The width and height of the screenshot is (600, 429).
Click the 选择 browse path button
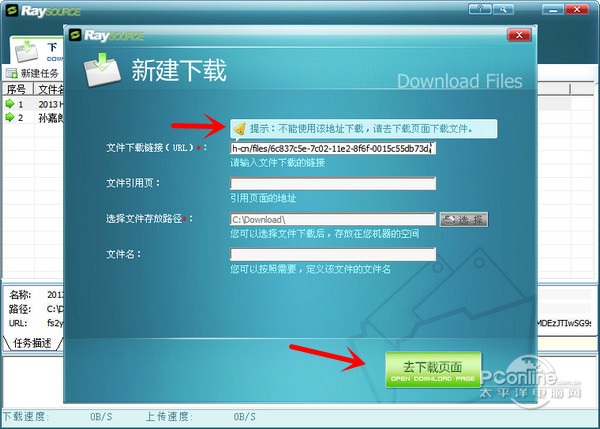point(463,220)
